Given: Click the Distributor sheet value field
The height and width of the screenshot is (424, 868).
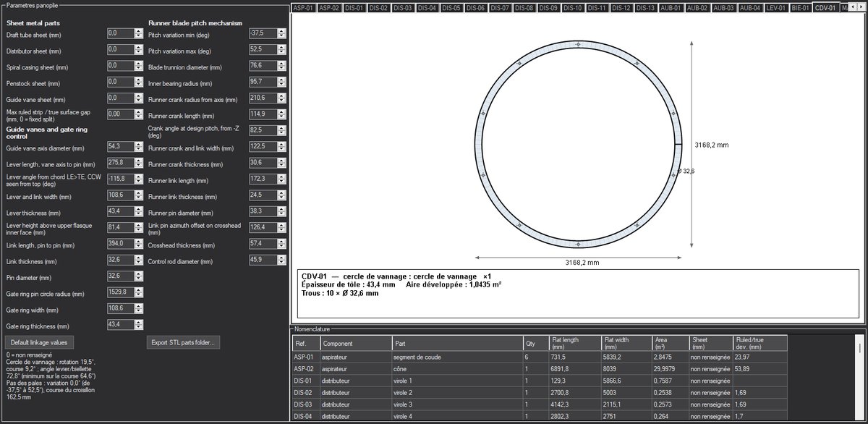Looking at the screenshot, I should pyautogui.click(x=120, y=49).
